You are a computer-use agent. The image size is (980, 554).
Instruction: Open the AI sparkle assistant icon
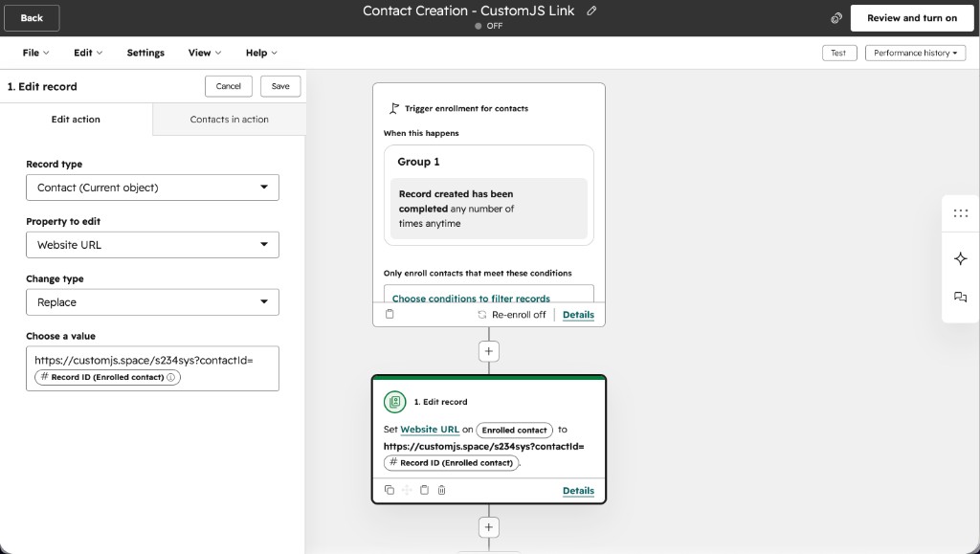(961, 258)
